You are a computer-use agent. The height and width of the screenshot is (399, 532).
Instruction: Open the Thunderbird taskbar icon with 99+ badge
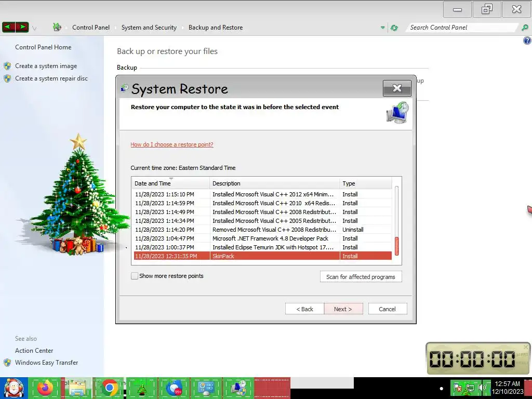pyautogui.click(x=175, y=388)
